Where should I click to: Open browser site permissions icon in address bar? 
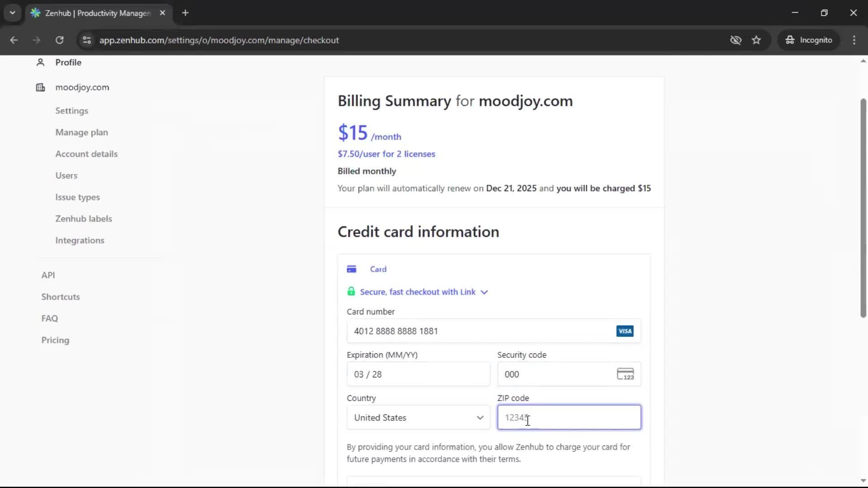pos(86,40)
